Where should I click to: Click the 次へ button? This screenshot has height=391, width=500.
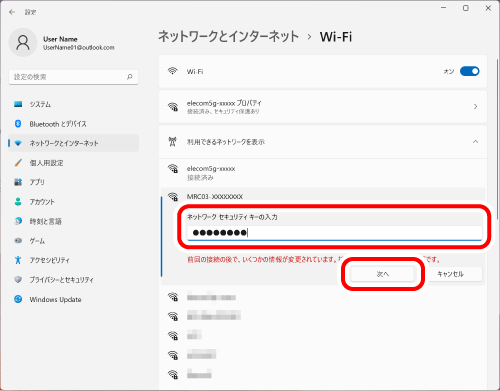(382, 274)
